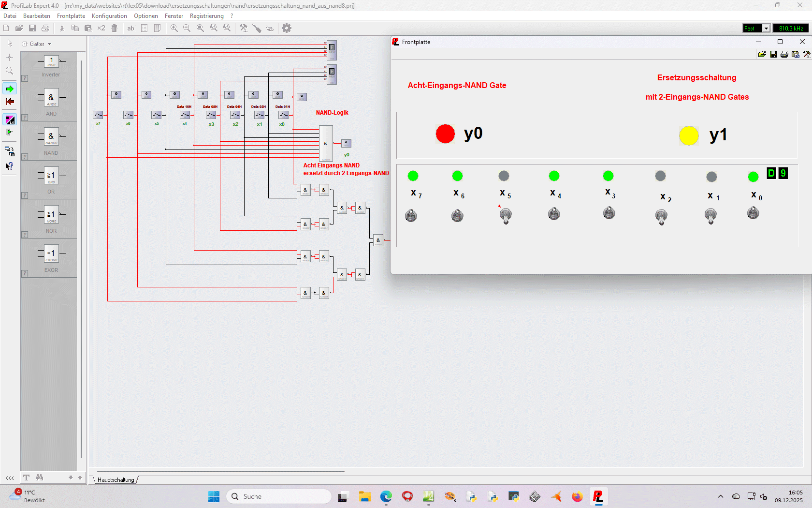The width and height of the screenshot is (812, 508).
Task: Show hidden system tray icons chevron
Action: 721,496
